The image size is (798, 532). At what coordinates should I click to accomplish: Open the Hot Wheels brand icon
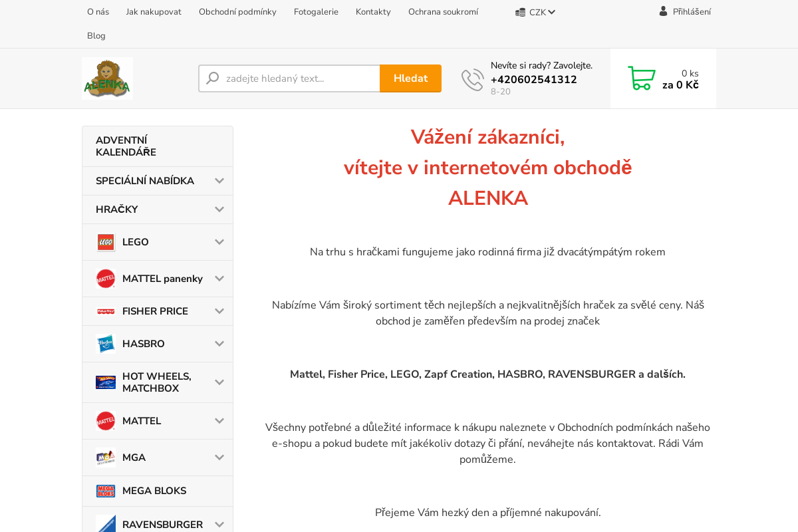coord(106,382)
